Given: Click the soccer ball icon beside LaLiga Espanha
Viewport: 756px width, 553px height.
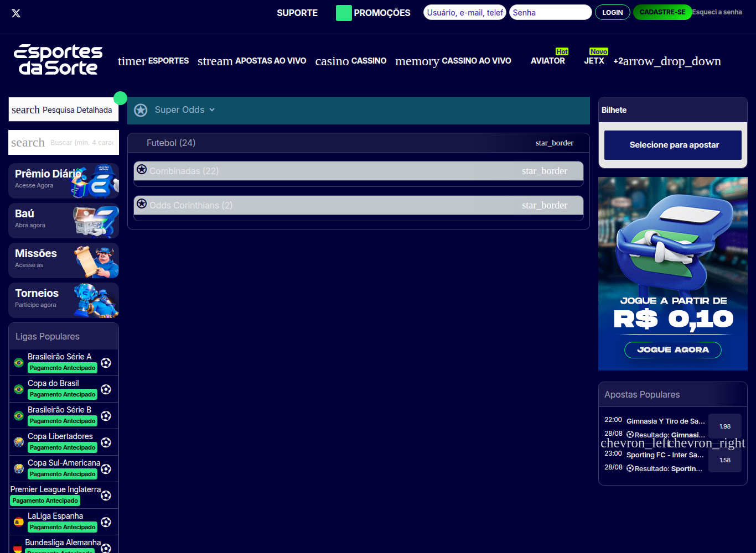Looking at the screenshot, I should (106, 522).
